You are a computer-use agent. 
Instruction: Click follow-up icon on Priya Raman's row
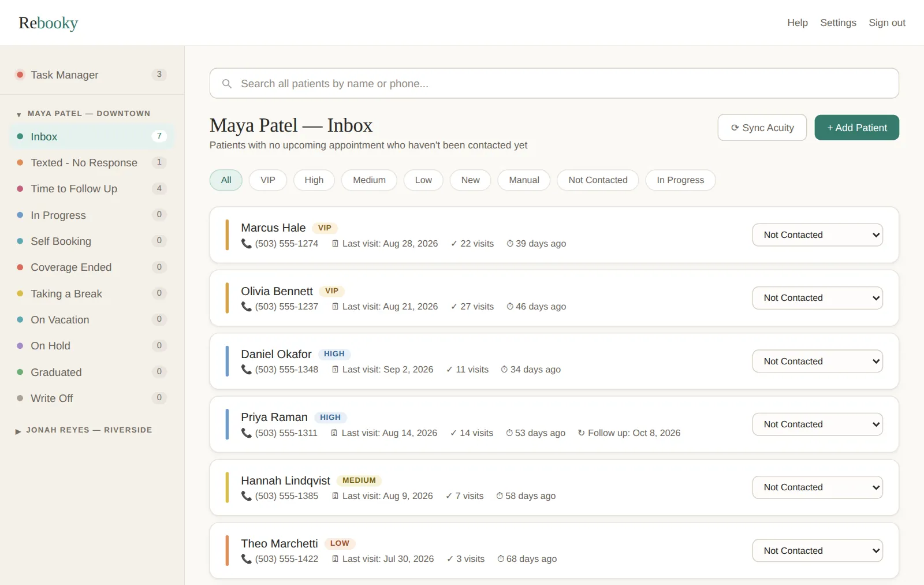tap(581, 433)
